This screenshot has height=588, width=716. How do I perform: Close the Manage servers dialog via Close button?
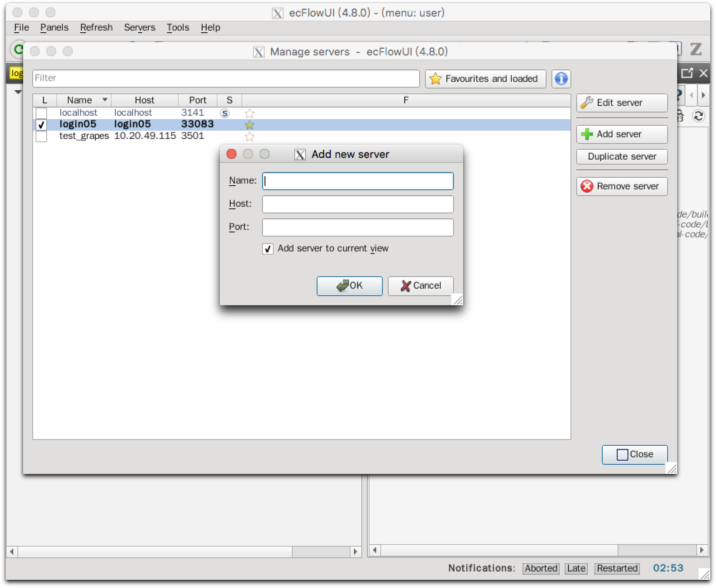coord(635,454)
